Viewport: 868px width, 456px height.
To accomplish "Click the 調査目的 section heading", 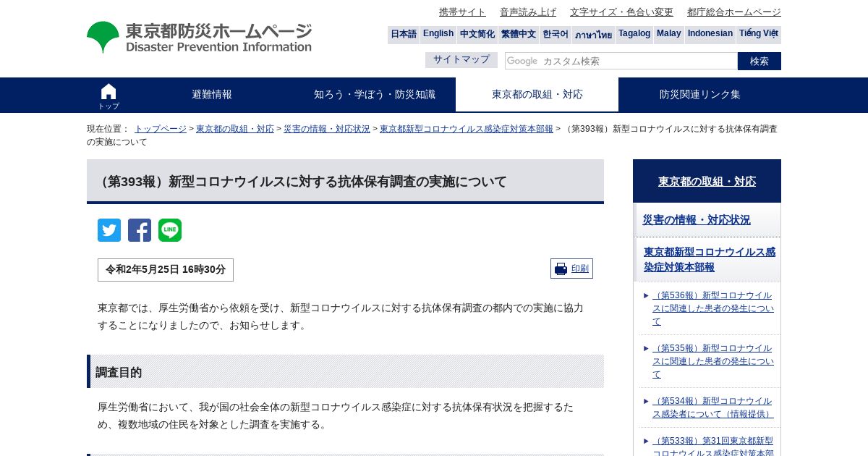I will [119, 372].
